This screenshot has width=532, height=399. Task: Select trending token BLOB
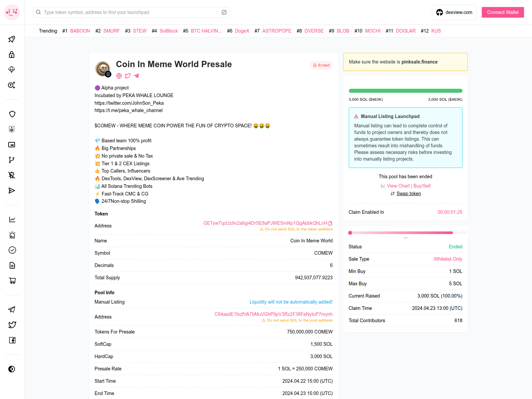tap(343, 31)
